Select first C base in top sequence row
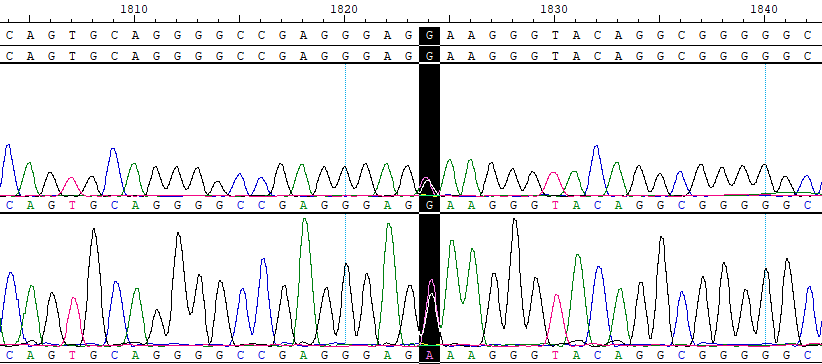 pyautogui.click(x=9, y=36)
